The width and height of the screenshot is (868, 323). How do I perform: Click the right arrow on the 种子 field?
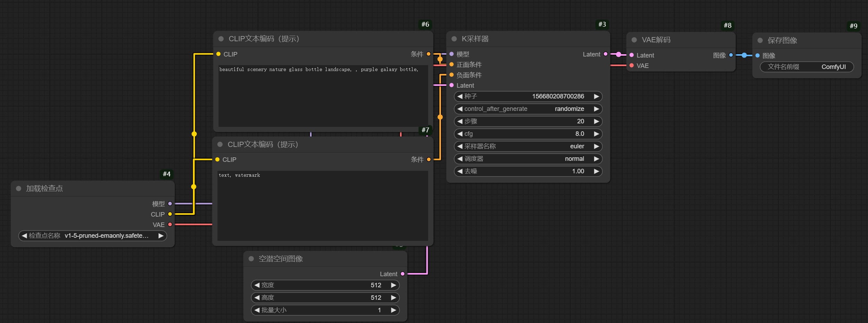[596, 96]
